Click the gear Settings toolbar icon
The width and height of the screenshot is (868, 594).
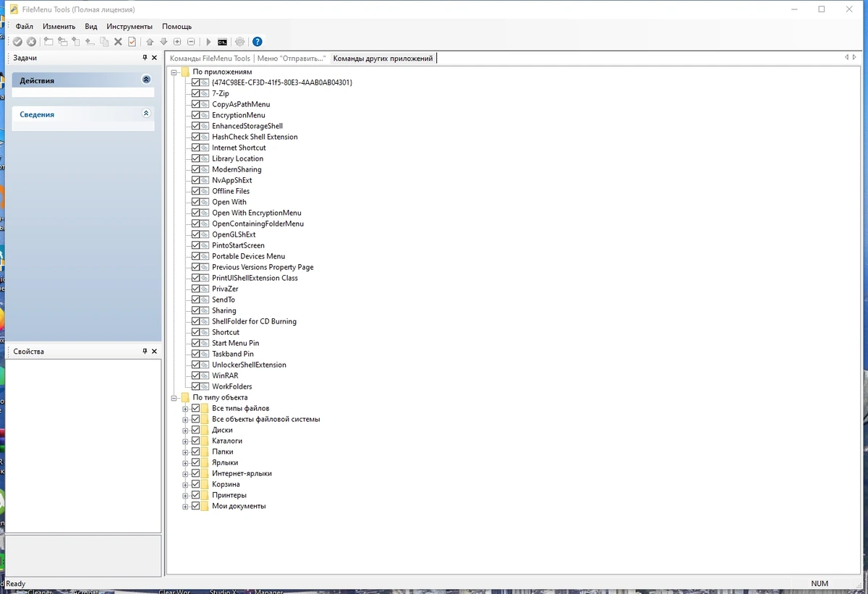click(240, 42)
